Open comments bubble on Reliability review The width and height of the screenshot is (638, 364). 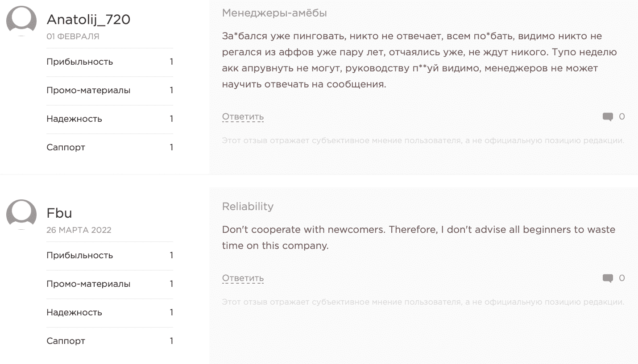[x=608, y=278]
